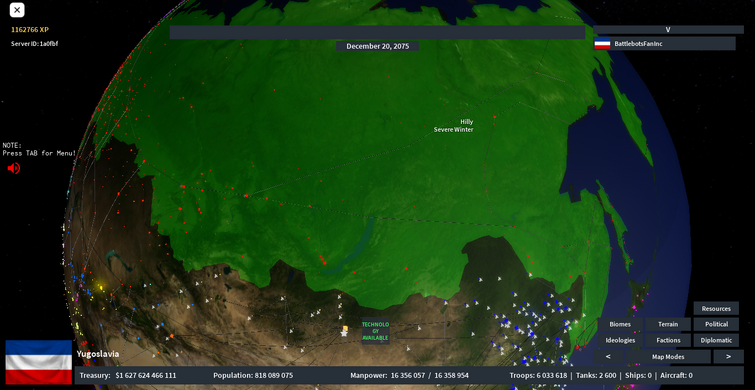
Task: Click the BattlebotsFanInc player flag icon
Action: (602, 44)
